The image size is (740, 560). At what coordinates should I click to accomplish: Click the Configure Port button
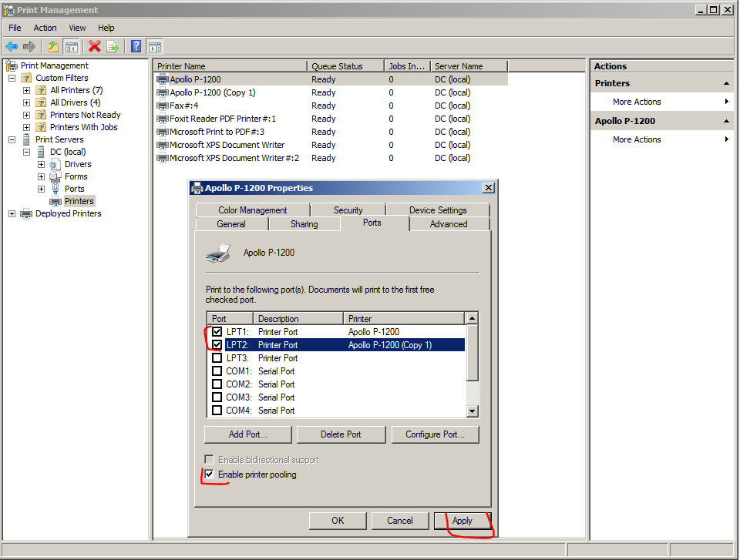(x=435, y=434)
